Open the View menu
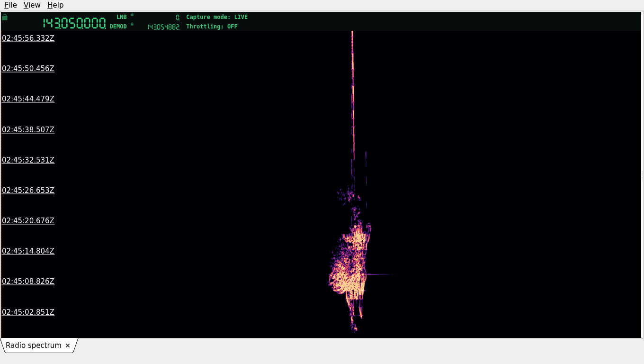This screenshot has height=364, width=644. point(32,5)
